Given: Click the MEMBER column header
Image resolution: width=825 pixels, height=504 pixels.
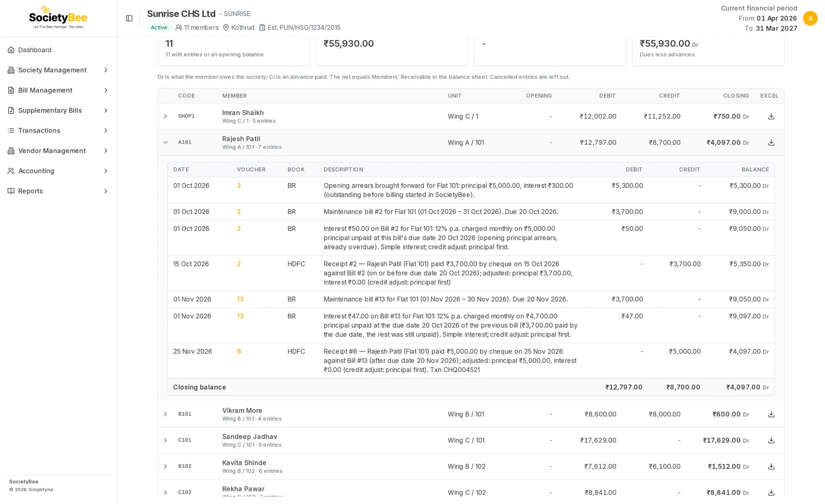Looking at the screenshot, I should [235, 96].
